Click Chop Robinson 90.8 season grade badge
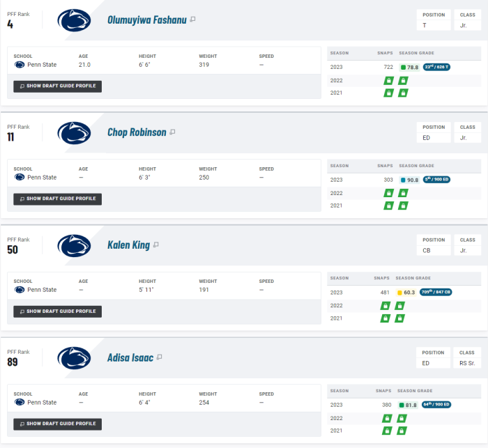 (x=409, y=180)
